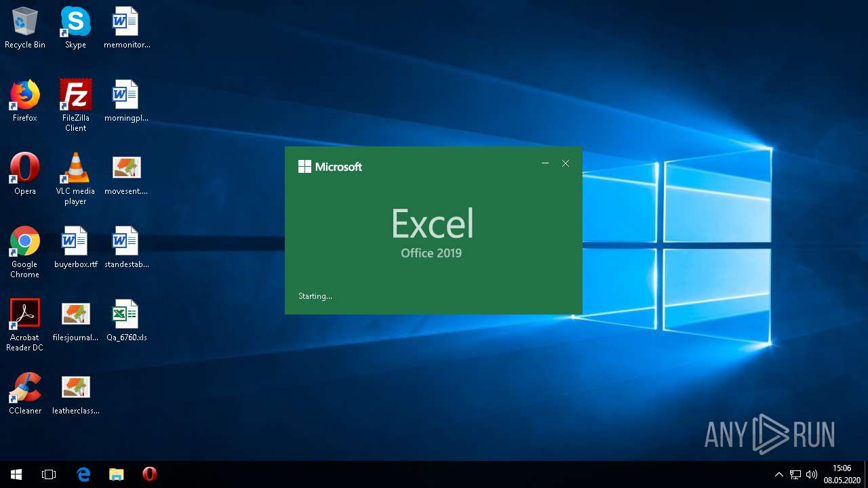Image resolution: width=868 pixels, height=488 pixels.
Task: Open the Recycle Bin desktop icon
Action: pos(25,28)
